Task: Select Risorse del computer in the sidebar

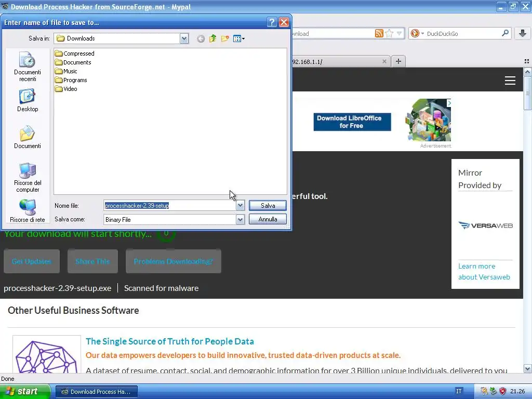Action: coord(28,178)
